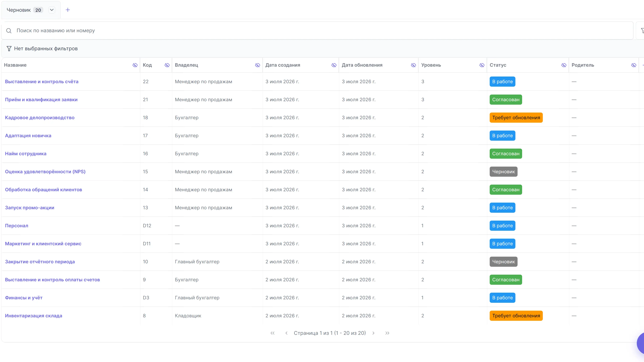
Task: Expand the Черновик tab dropdown chevron
Action: (x=52, y=10)
